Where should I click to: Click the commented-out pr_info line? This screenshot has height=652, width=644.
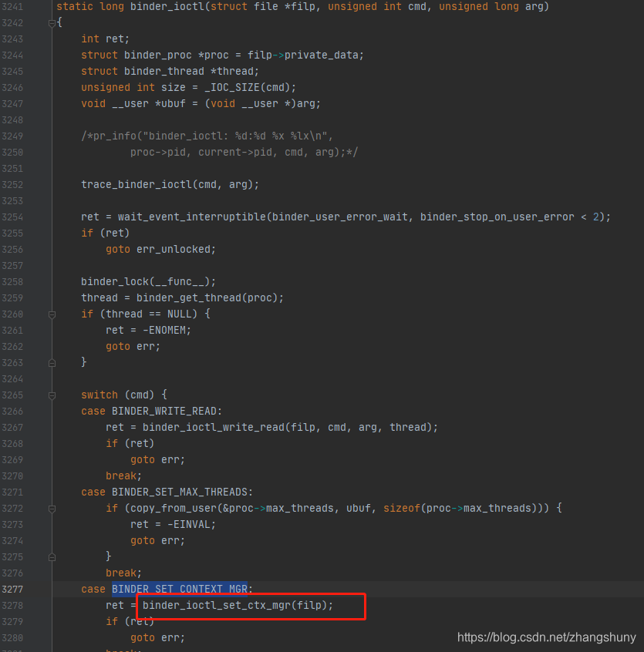[x=207, y=136]
